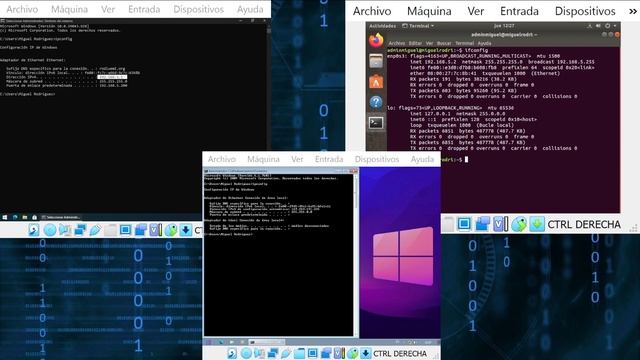Click CPU virtualization icon in Windows 10 VM status bar
640x360 pixels.
(x=156, y=230)
